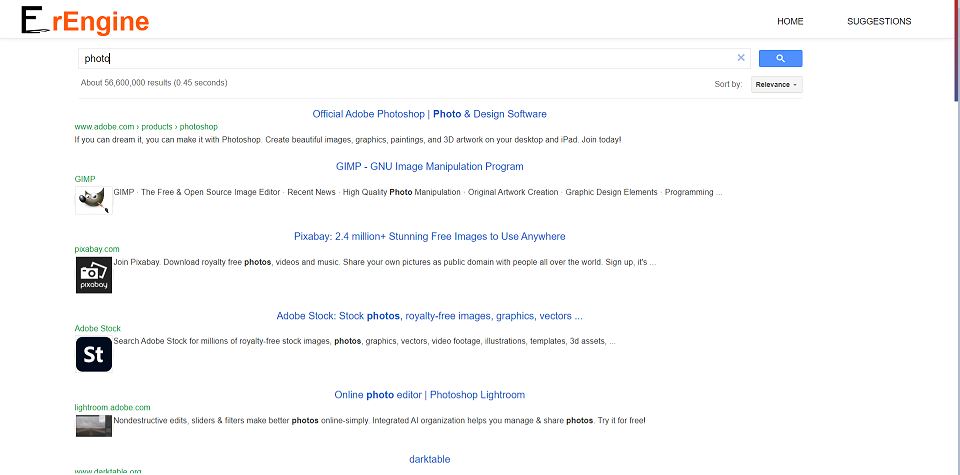The width and height of the screenshot is (960, 475).
Task: Clear the search box with the X icon
Action: [741, 58]
